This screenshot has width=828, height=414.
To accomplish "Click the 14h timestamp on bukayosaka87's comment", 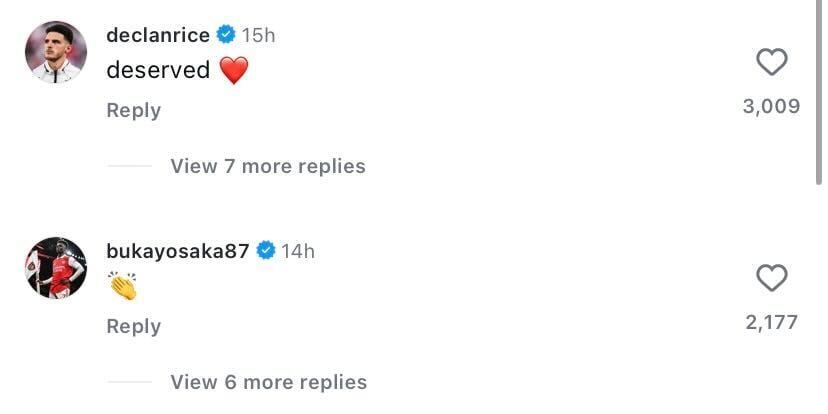I will [298, 251].
